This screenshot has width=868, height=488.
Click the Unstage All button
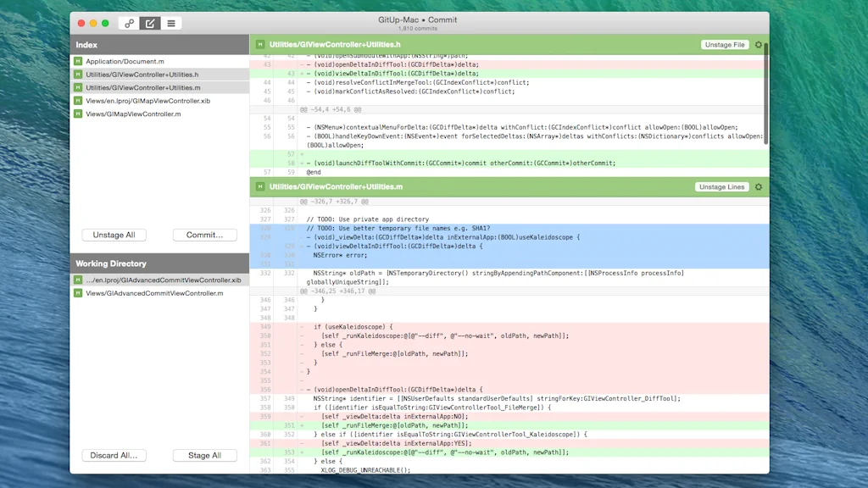pyautogui.click(x=114, y=235)
